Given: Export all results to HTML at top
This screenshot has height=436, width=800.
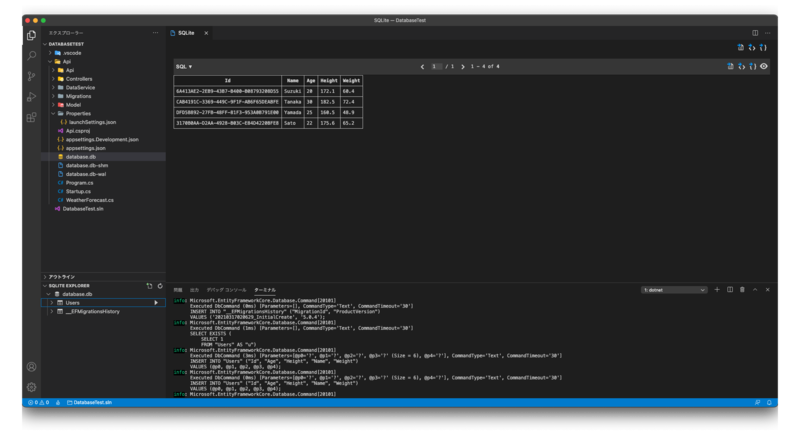Looking at the screenshot, I should (752, 47).
